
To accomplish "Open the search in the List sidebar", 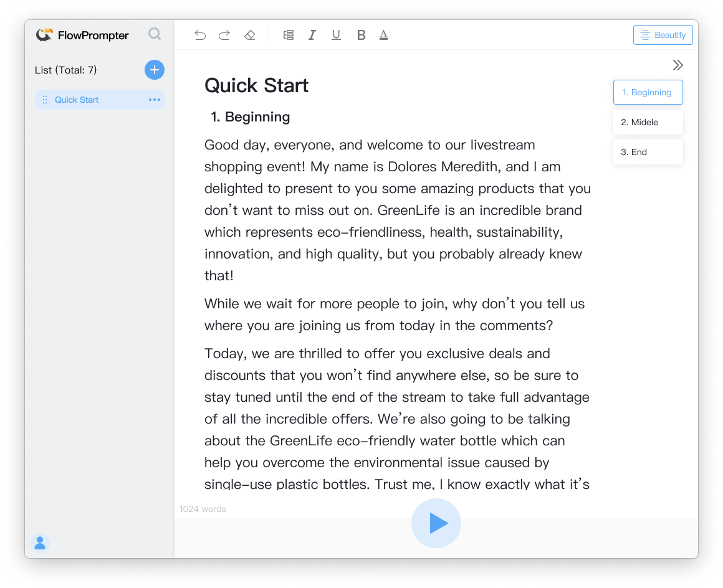I will click(x=154, y=34).
